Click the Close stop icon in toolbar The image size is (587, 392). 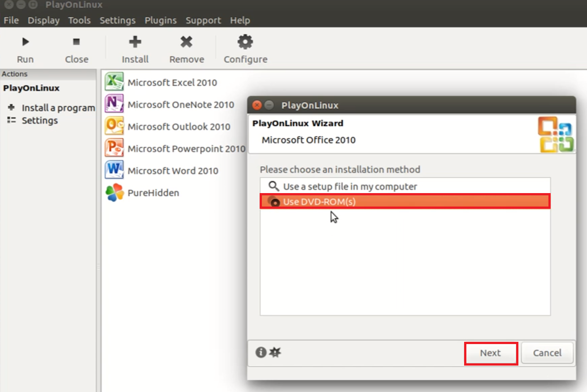coord(76,42)
